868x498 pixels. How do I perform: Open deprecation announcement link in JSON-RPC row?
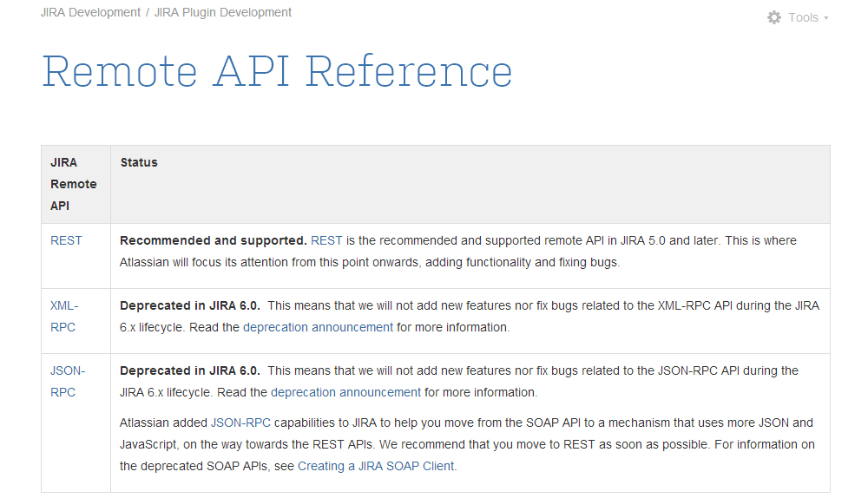coord(345,392)
